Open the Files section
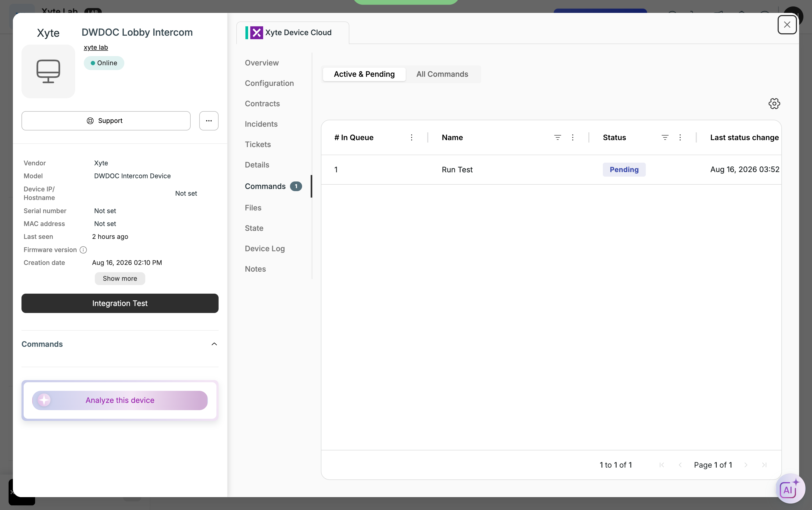812x510 pixels. [253, 208]
